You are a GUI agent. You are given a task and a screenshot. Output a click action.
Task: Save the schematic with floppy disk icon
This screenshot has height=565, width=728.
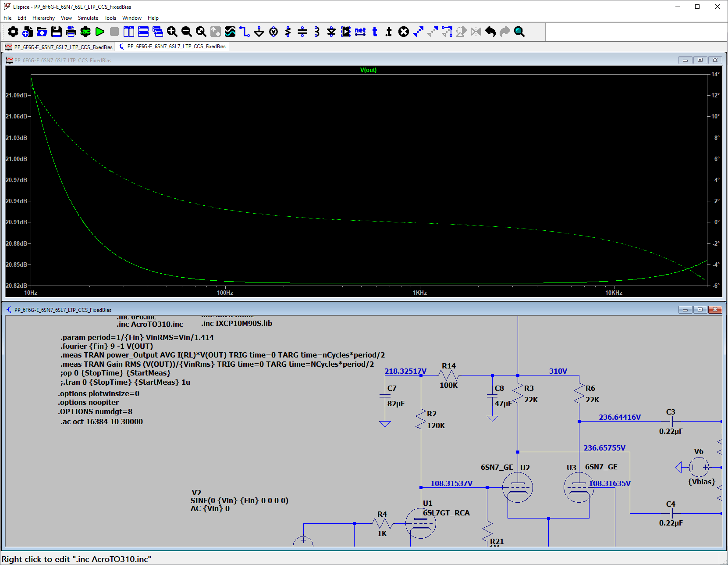point(57,32)
